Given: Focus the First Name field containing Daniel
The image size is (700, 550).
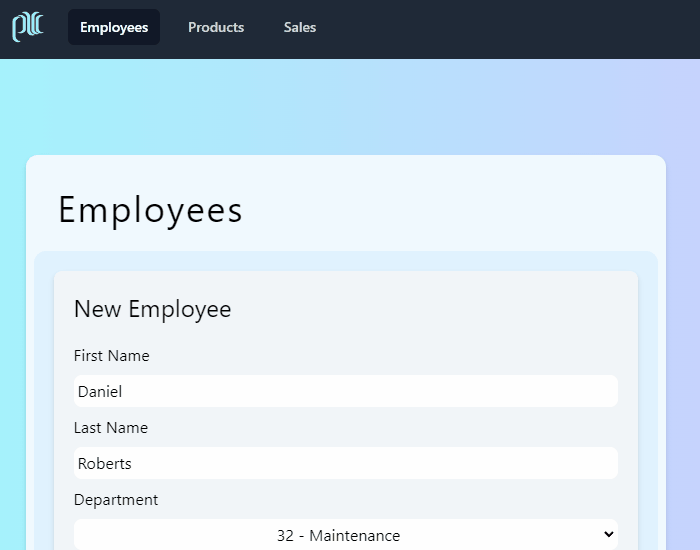Looking at the screenshot, I should pyautogui.click(x=346, y=391).
